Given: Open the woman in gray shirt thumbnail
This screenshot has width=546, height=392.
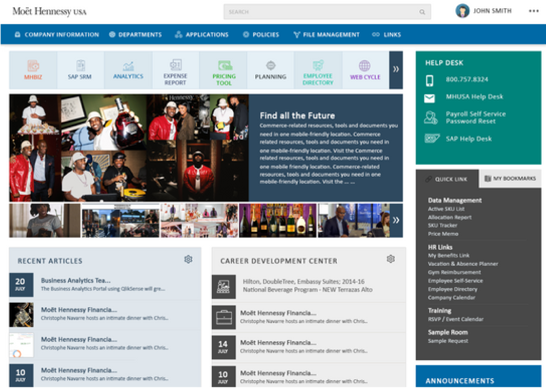Looking at the screenshot, I should (44, 220).
